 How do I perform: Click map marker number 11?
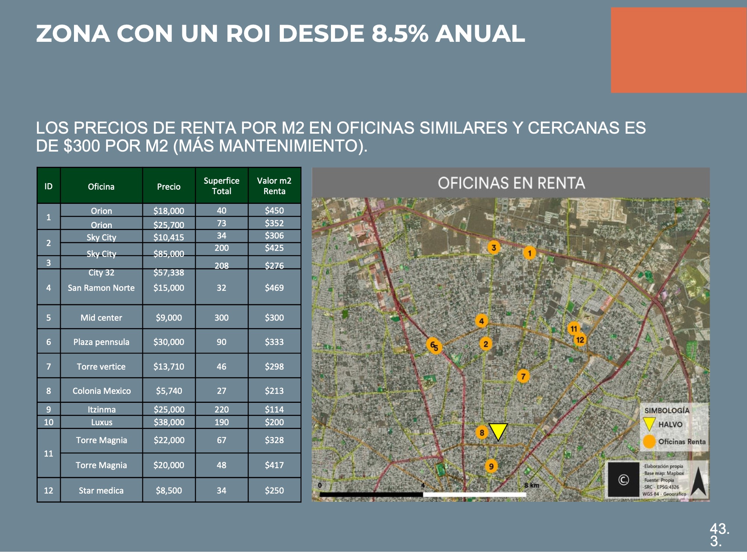click(574, 329)
